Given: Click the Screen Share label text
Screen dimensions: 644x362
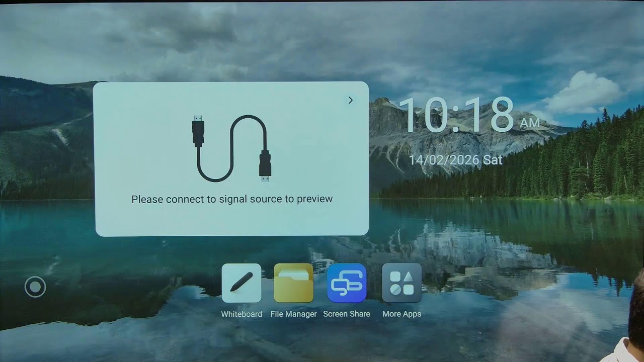Looking at the screenshot, I should tap(347, 314).
